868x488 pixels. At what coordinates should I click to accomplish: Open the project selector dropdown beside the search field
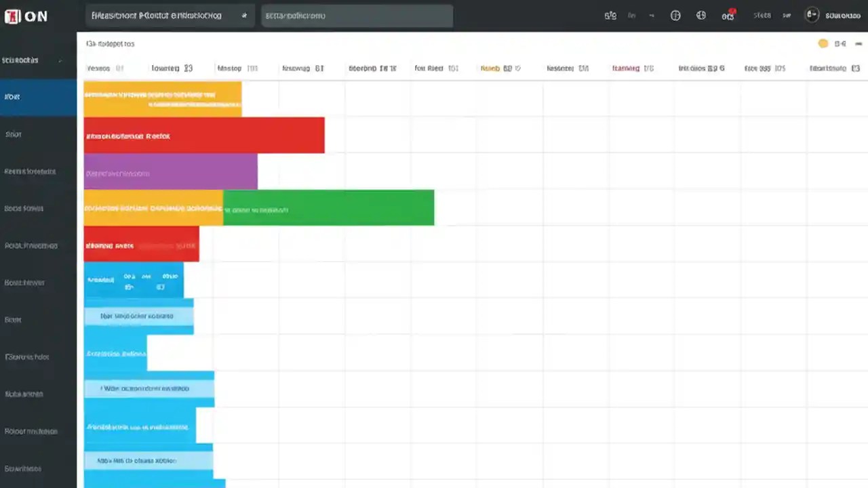pyautogui.click(x=244, y=16)
